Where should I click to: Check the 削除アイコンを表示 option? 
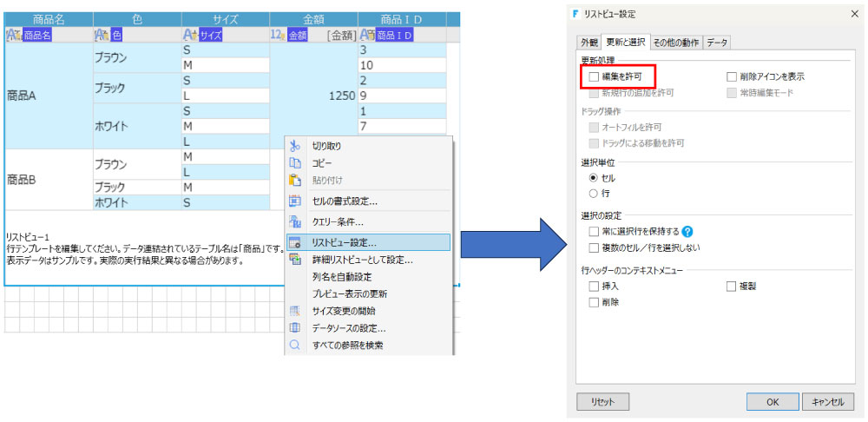pyautogui.click(x=733, y=77)
